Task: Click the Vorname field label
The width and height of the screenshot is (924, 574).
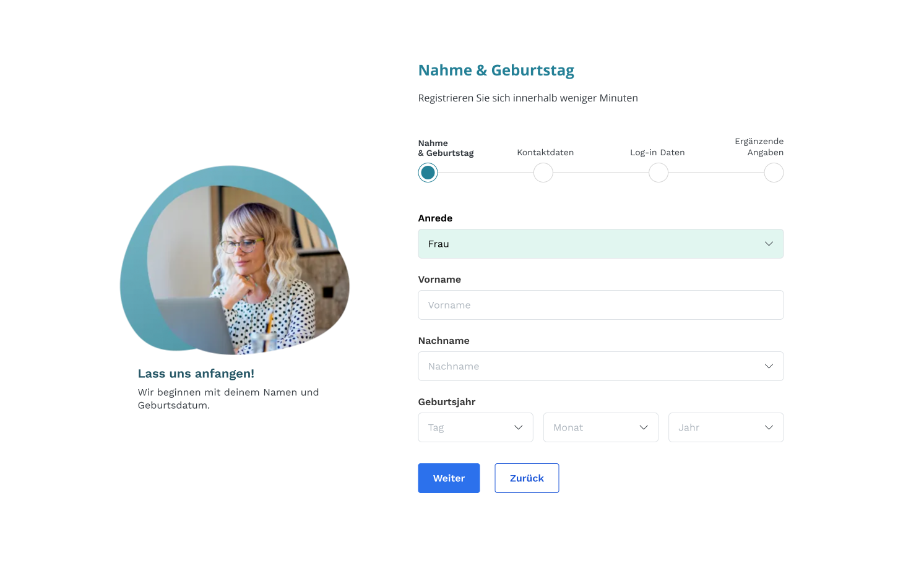Action: [439, 280]
